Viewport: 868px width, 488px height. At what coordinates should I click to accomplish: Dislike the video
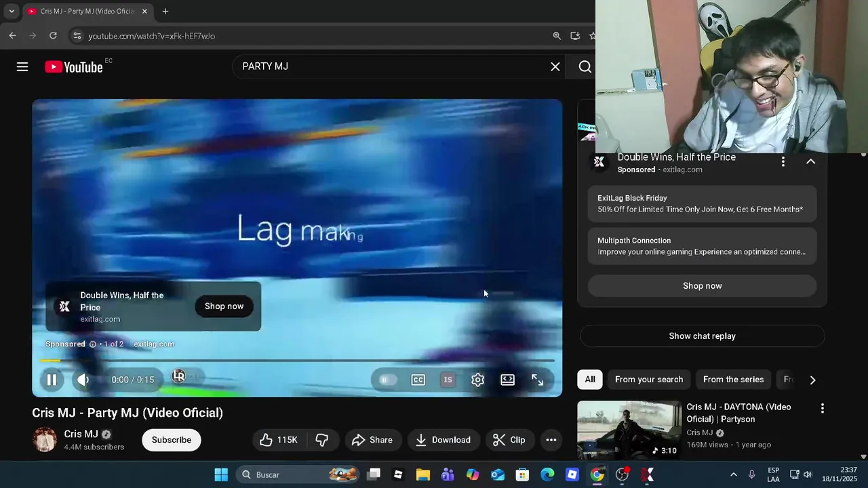[x=322, y=440]
